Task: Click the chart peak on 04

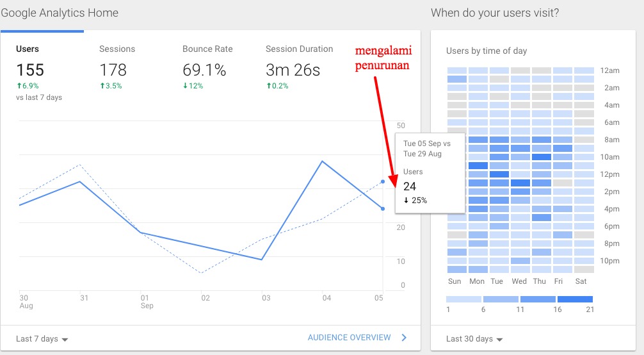Action: pos(322,161)
